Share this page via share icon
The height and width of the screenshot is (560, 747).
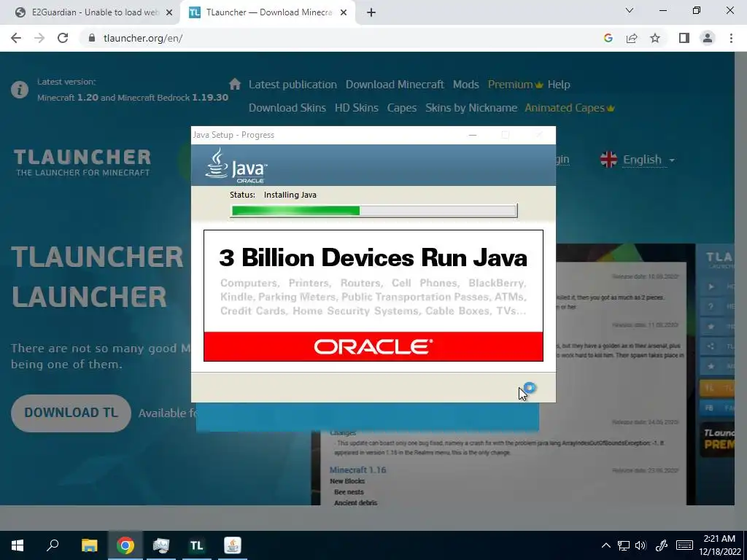632,38
